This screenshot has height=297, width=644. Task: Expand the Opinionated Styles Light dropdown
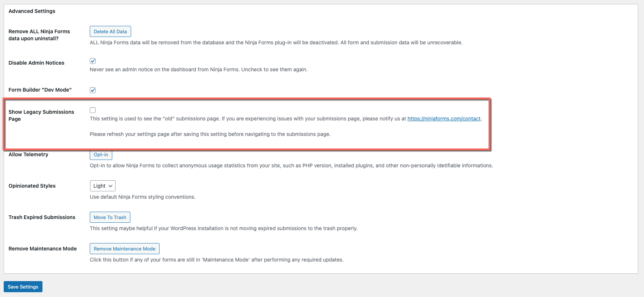coord(103,186)
